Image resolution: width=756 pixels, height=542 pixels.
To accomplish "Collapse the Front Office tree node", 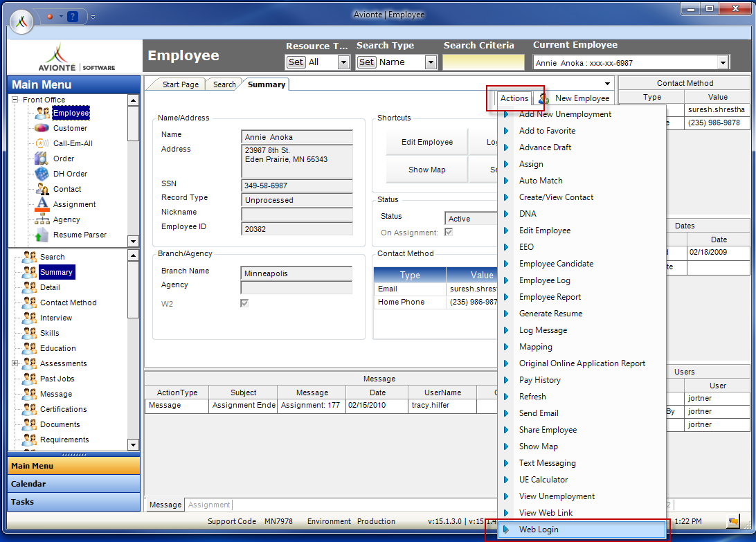I will click(x=15, y=100).
